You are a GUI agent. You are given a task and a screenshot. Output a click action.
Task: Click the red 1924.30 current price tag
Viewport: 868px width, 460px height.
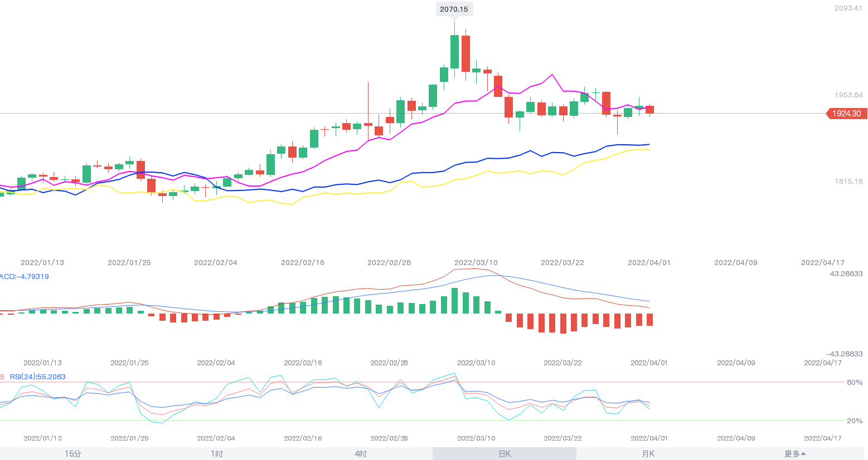point(846,114)
